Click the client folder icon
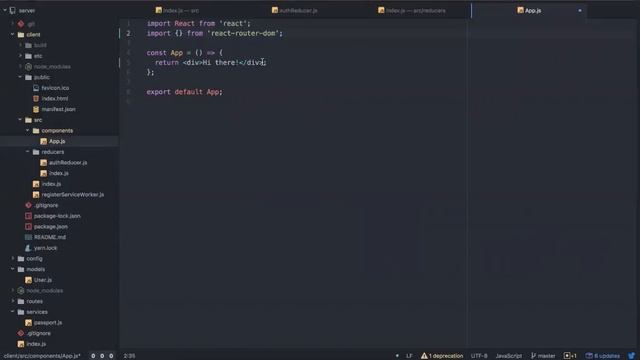Viewport: 640px width, 360px height. 21,35
